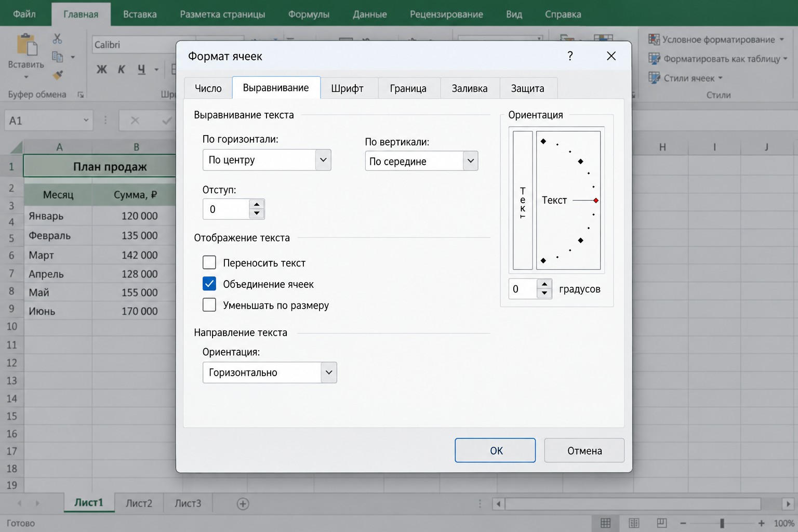Enable Уменьшать по размеру checkbox
The height and width of the screenshot is (532, 798).
(209, 305)
